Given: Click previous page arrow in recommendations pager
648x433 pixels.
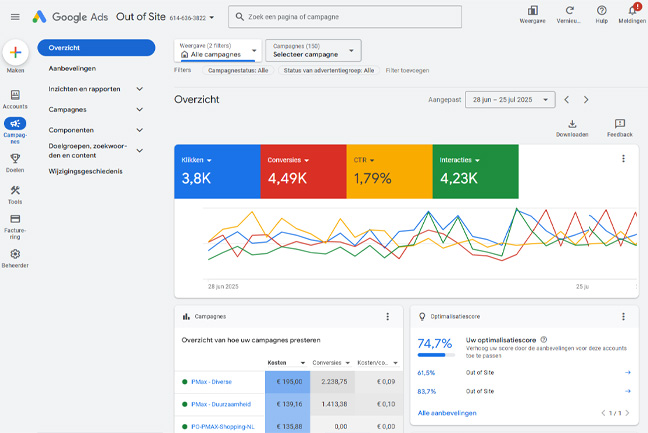Looking at the screenshot, I should pyautogui.click(x=603, y=413).
